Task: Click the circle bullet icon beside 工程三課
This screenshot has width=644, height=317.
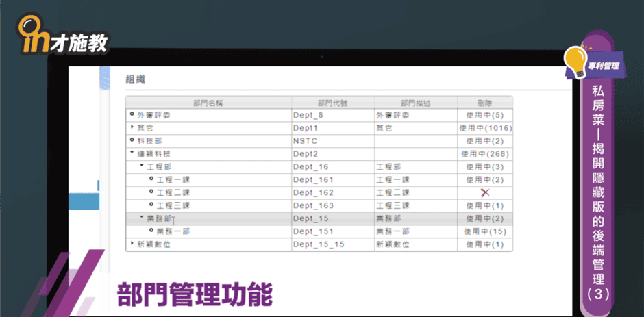Action: (151, 205)
